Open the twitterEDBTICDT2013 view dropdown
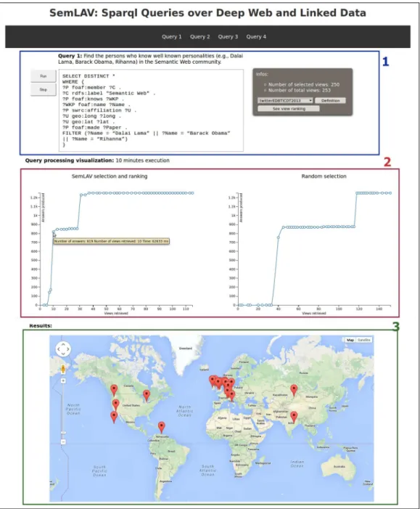The image size is (420, 509). [285, 101]
